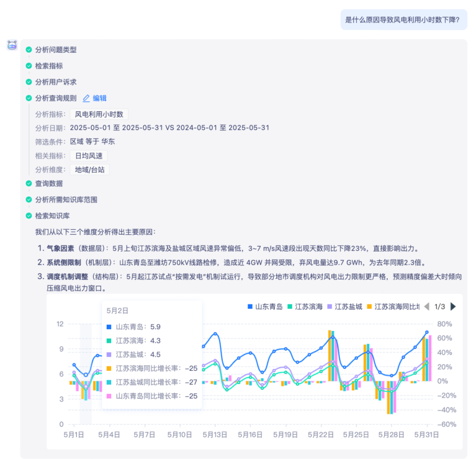The image size is (476, 459).
Task: Toggle 山东青岛 series in chart legend
Action: (x=265, y=306)
